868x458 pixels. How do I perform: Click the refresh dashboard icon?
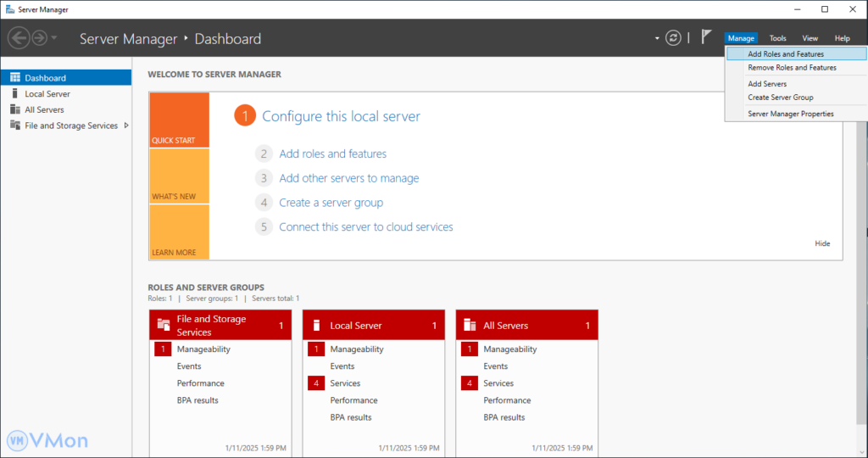pyautogui.click(x=673, y=38)
